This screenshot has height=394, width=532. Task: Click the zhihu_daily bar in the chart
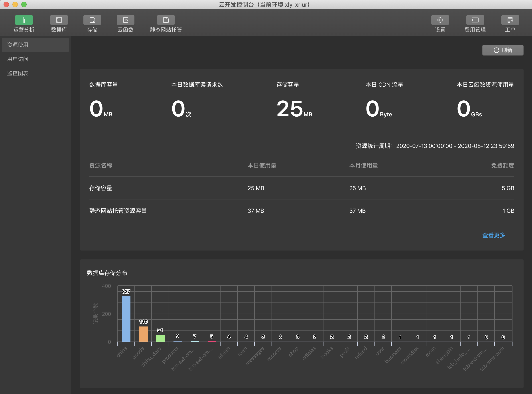(160, 338)
